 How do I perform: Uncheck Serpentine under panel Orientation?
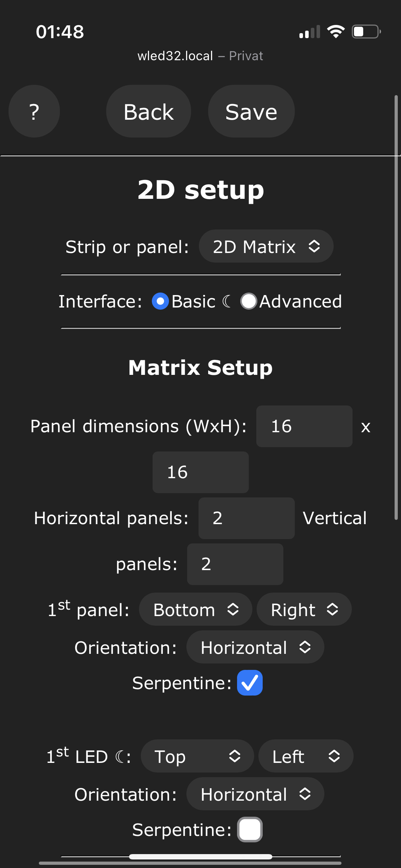coord(250,682)
